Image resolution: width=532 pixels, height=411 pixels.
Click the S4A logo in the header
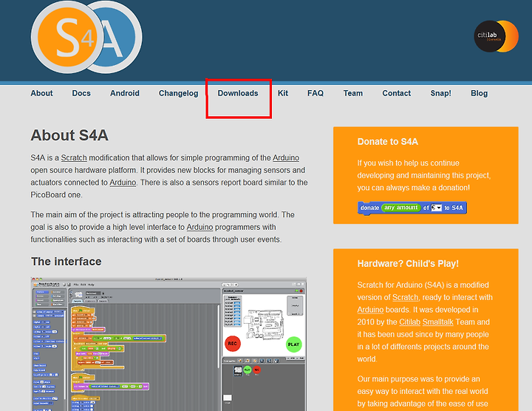pyautogui.click(x=86, y=37)
